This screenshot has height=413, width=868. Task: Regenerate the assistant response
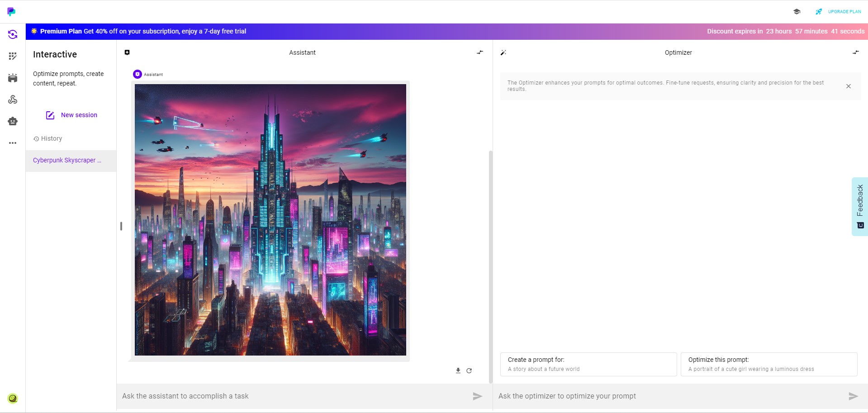469,370
